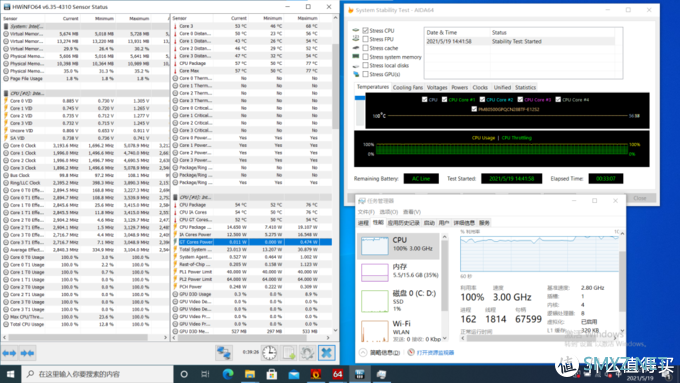Click the blue X close sensors icon

327,353
